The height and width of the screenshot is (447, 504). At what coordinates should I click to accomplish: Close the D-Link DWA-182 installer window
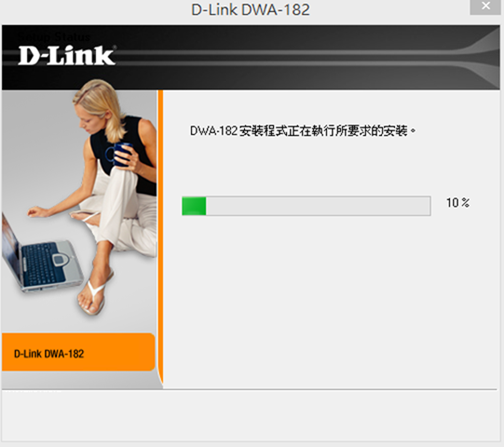[485, 7]
